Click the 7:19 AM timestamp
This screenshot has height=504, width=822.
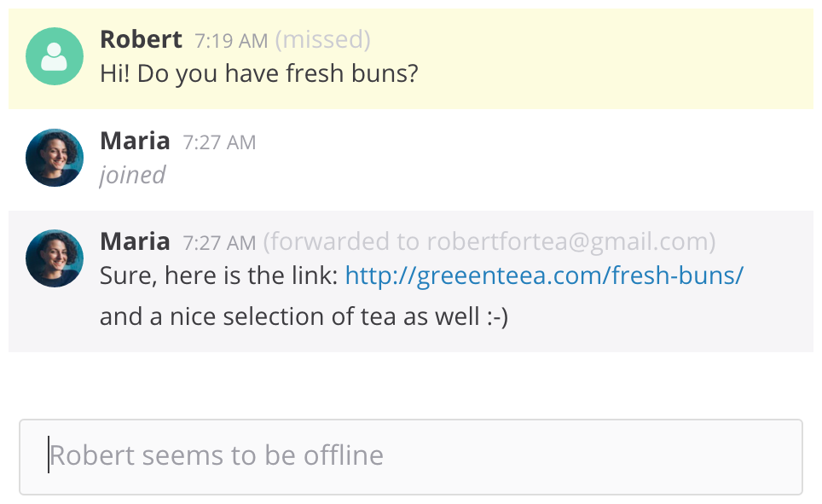click(231, 40)
